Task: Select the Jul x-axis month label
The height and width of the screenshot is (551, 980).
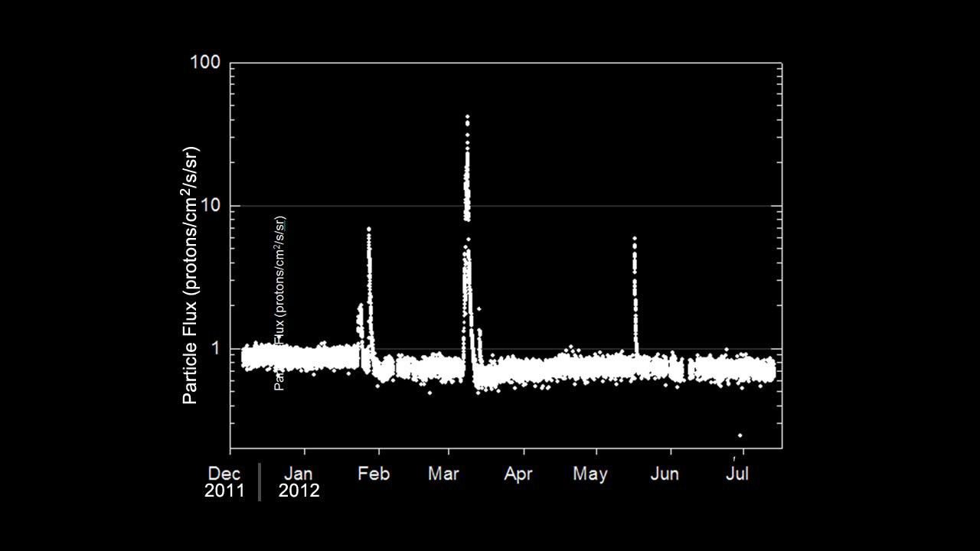Action: [737, 474]
